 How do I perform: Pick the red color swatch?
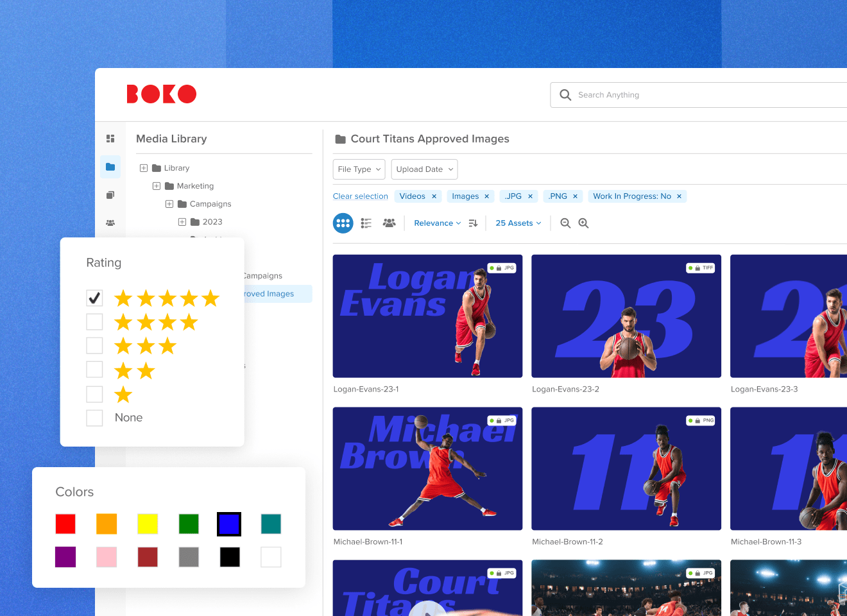(x=65, y=524)
